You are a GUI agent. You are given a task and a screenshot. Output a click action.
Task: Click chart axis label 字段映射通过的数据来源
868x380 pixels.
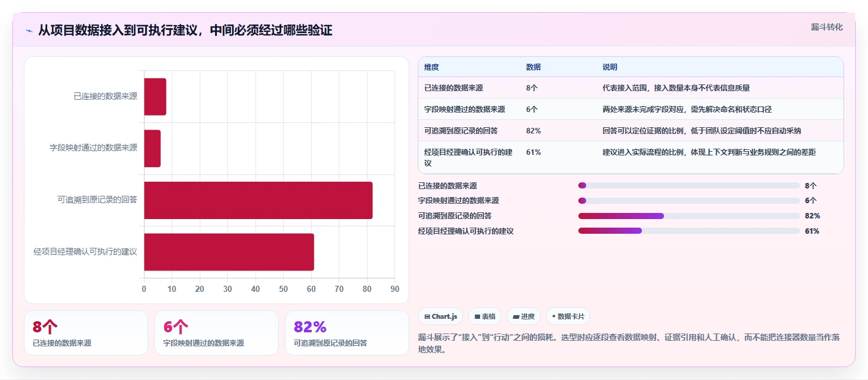coord(93,148)
